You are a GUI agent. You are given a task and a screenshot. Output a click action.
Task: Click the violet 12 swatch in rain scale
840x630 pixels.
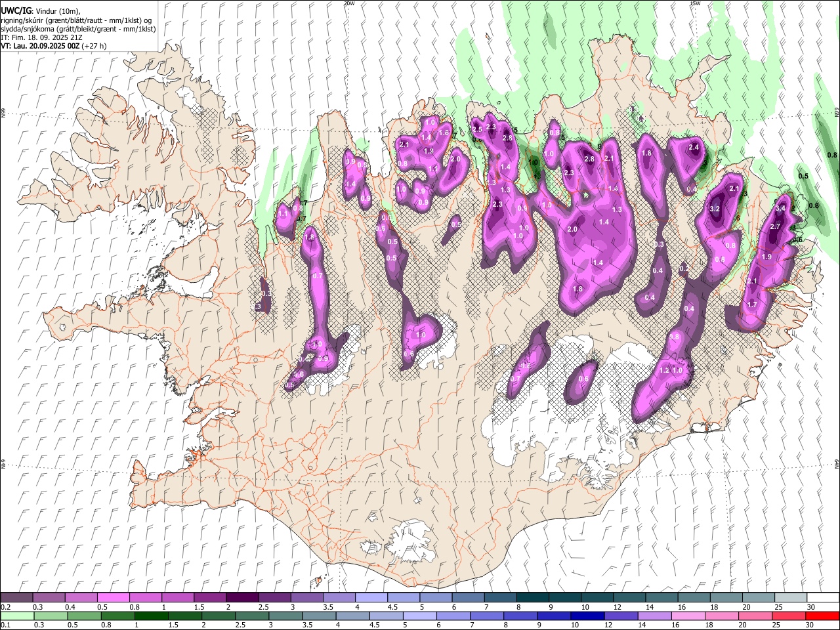pyautogui.click(x=621, y=616)
